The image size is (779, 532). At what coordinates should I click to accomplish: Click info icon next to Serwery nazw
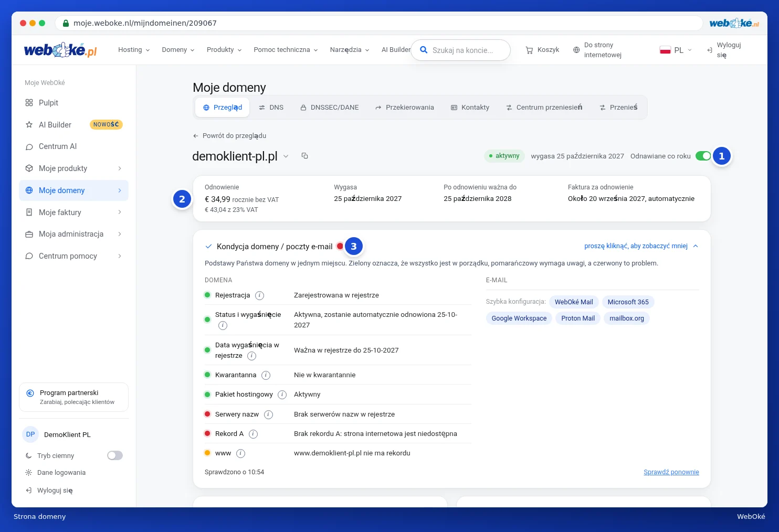[x=268, y=414]
